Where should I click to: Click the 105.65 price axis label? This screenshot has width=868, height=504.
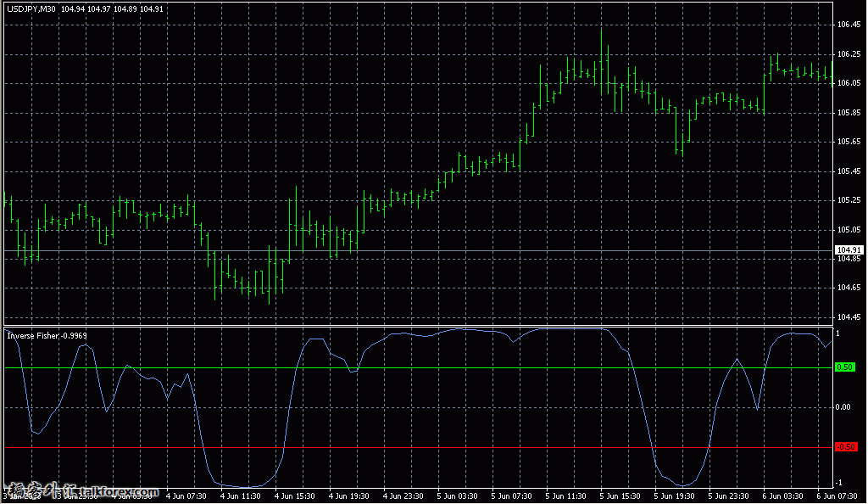(x=849, y=142)
